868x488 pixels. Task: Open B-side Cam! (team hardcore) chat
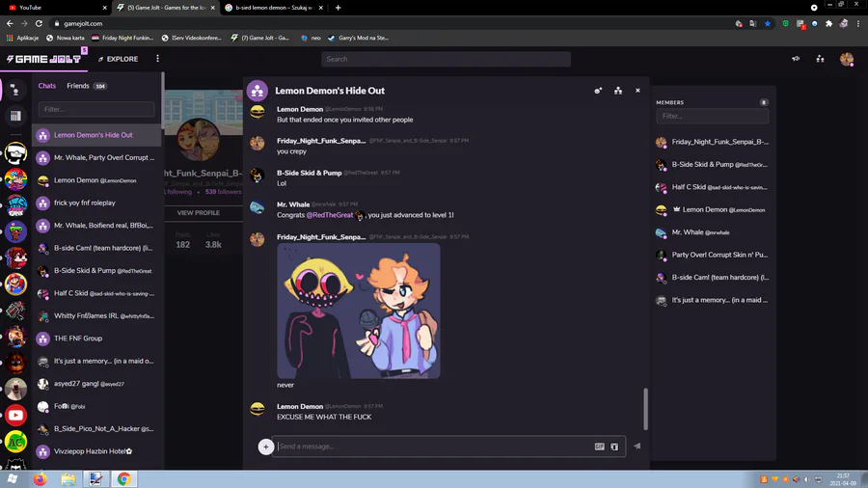[96, 249]
